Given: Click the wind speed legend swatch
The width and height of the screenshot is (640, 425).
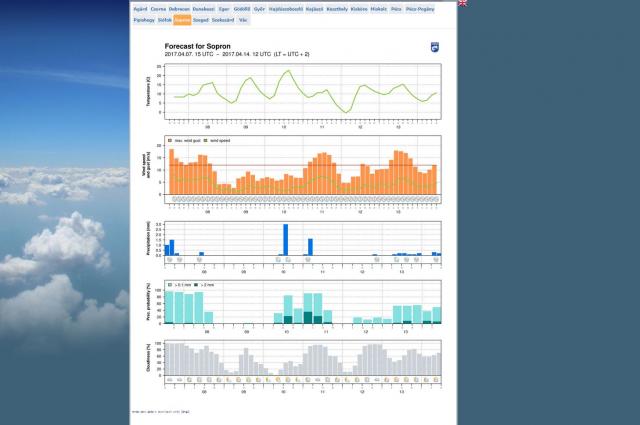Looking at the screenshot, I should click(206, 140).
